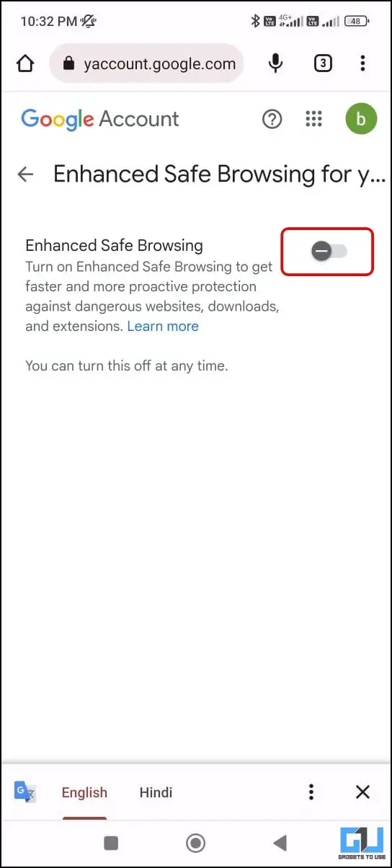392x868 pixels.
Task: Switch translation to Hindi
Action: (x=156, y=792)
